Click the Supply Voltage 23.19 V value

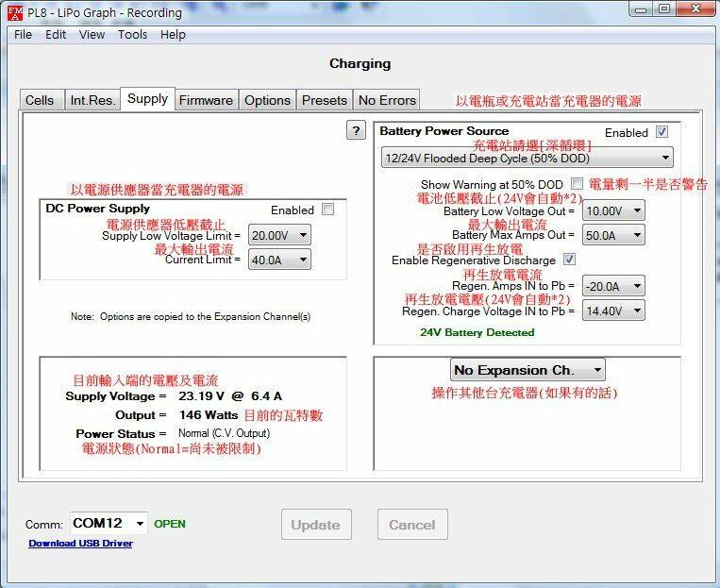201,396
